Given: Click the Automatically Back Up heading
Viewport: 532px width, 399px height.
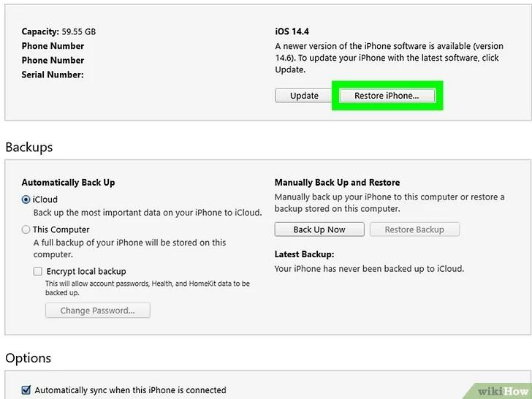Looking at the screenshot, I should click(68, 183).
